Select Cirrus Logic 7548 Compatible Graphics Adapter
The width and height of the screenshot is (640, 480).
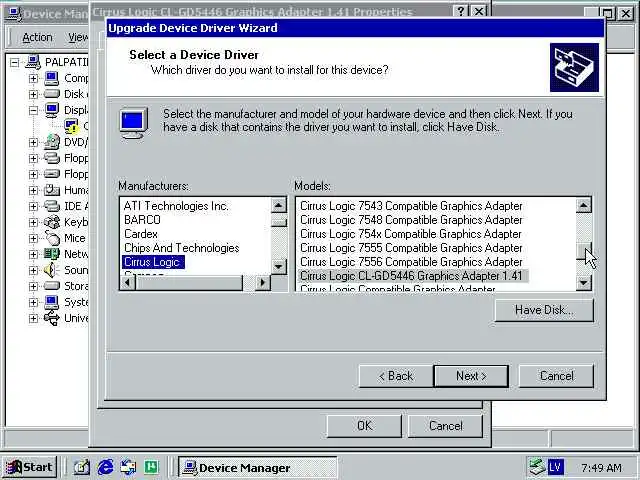[411, 220]
